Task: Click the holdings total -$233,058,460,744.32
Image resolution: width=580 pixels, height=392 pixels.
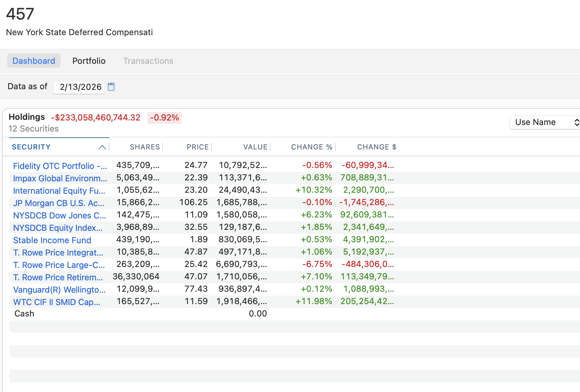Action: (x=96, y=118)
